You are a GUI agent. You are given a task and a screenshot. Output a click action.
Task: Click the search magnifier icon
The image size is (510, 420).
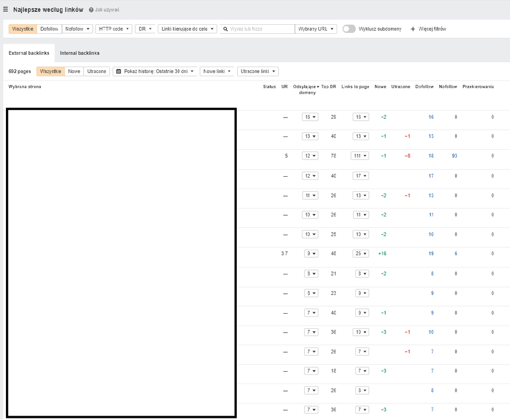pyautogui.click(x=225, y=29)
